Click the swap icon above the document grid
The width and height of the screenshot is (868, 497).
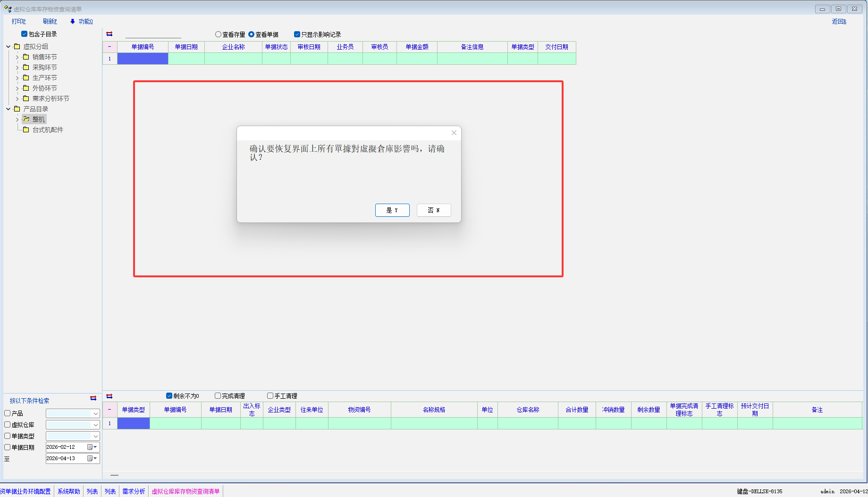point(109,34)
